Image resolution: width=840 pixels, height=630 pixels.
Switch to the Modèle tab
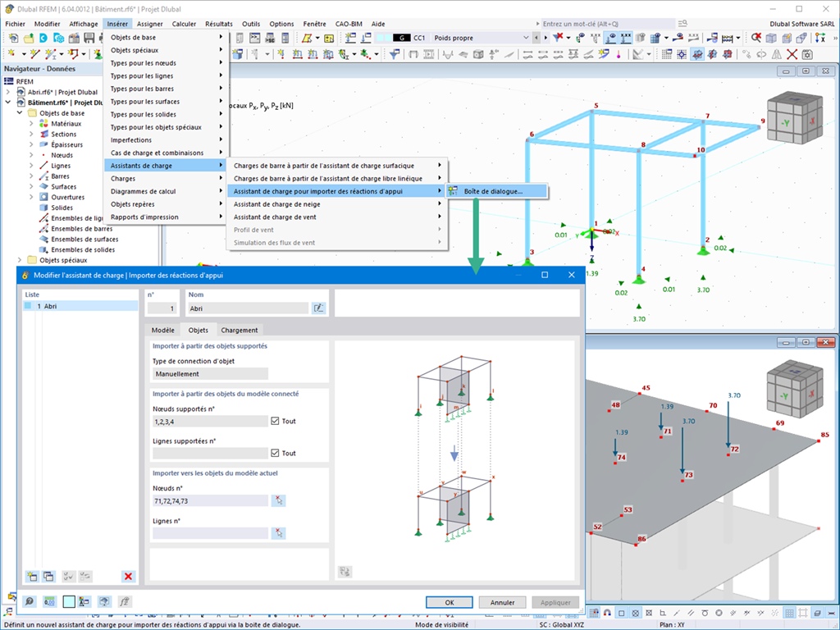click(163, 331)
